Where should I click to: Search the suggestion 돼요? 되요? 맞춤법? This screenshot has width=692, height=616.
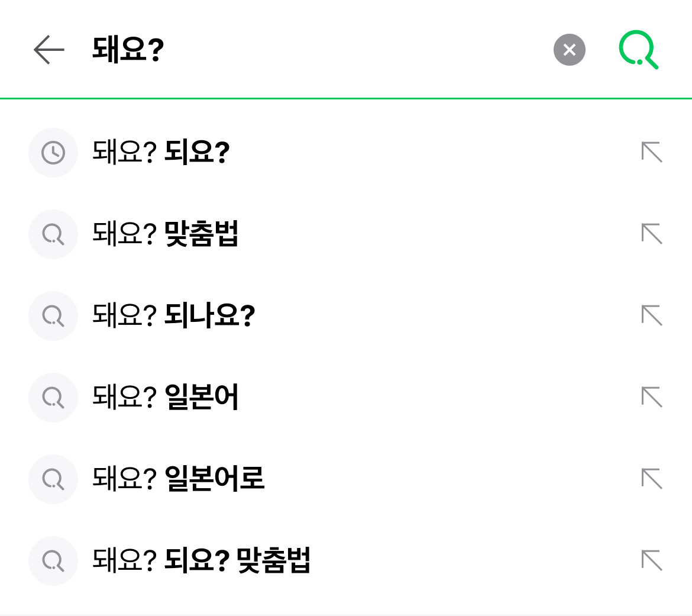[x=201, y=561]
